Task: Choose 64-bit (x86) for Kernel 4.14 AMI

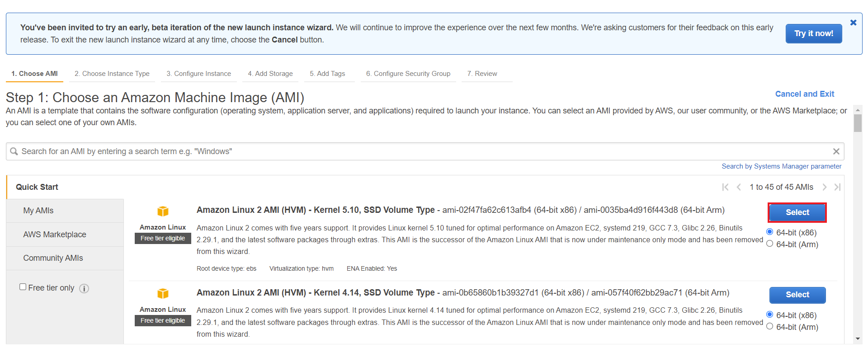Action: pos(769,315)
